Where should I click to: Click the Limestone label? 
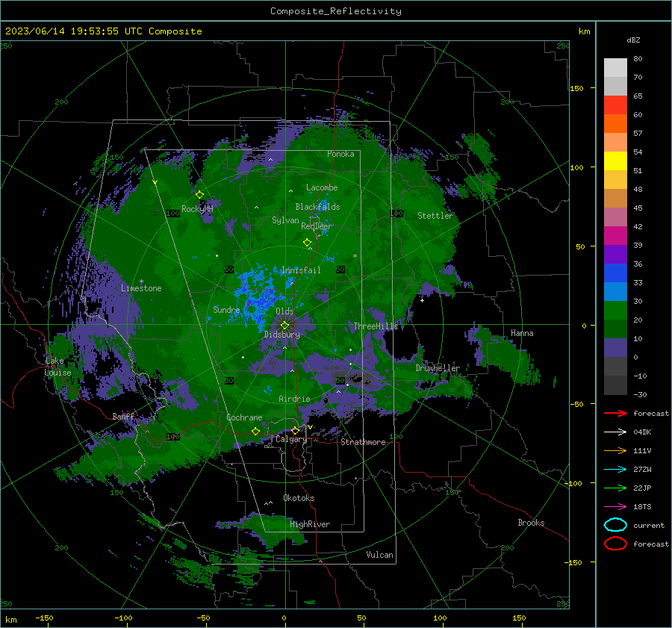pos(141,288)
